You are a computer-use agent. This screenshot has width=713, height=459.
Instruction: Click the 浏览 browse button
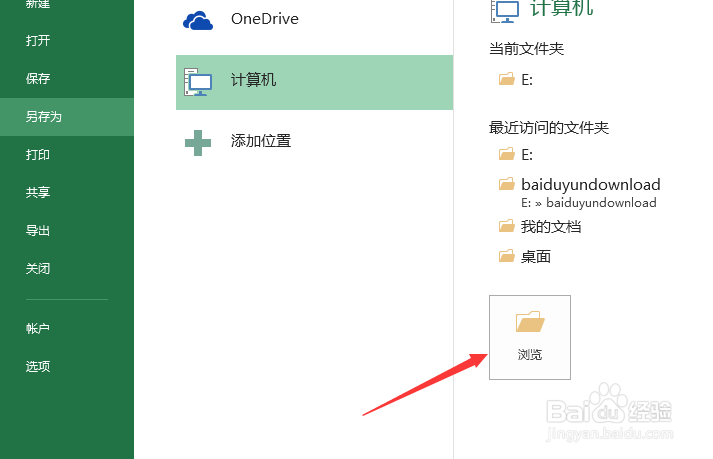(x=530, y=337)
